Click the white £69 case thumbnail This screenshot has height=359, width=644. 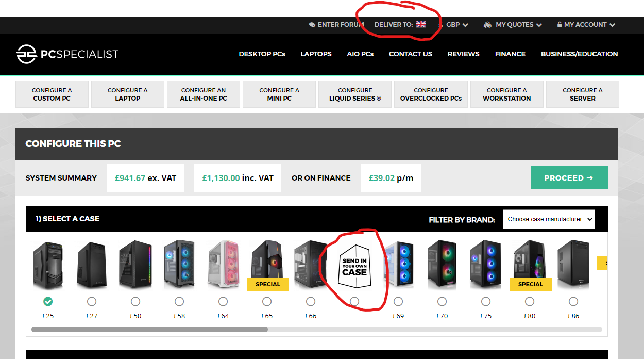pyautogui.click(x=398, y=265)
